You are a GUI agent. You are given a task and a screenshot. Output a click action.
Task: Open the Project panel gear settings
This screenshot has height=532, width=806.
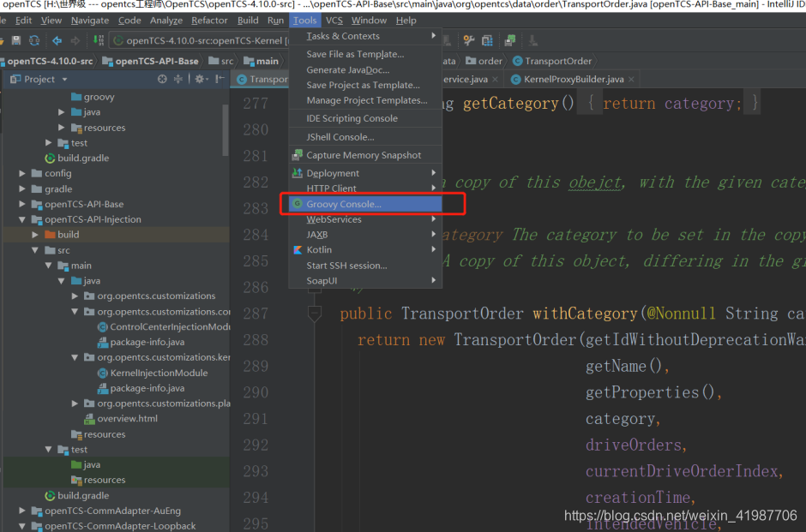[x=200, y=79]
